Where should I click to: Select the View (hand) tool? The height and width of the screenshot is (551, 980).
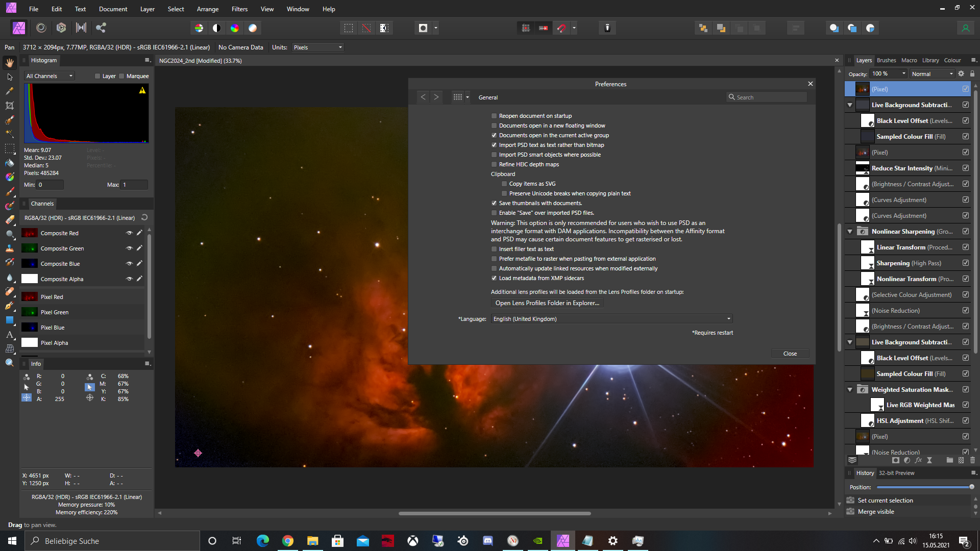[10, 63]
